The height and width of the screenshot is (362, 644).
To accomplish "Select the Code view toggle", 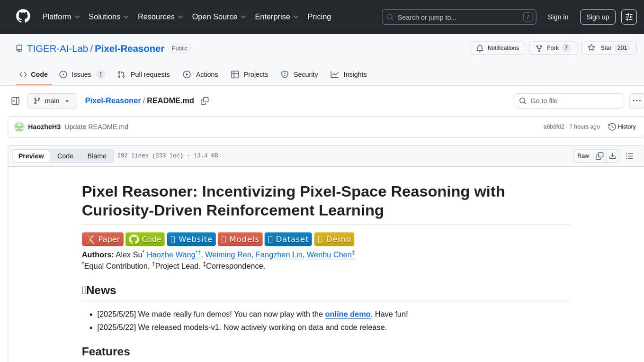I will tap(65, 156).
